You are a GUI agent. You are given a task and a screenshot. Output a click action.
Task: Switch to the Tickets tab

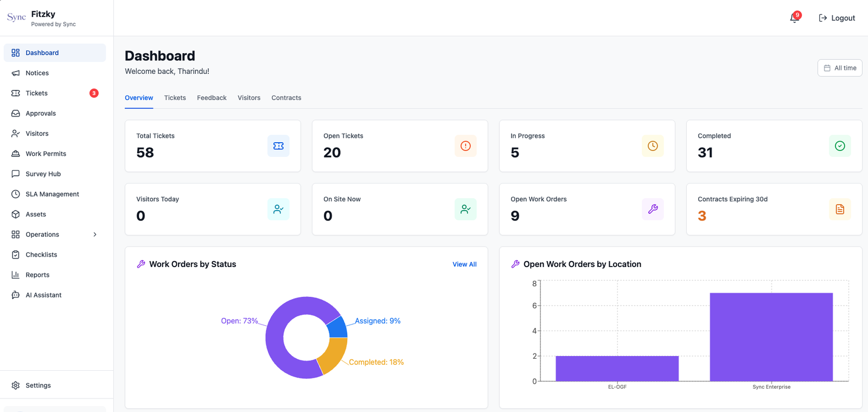175,98
